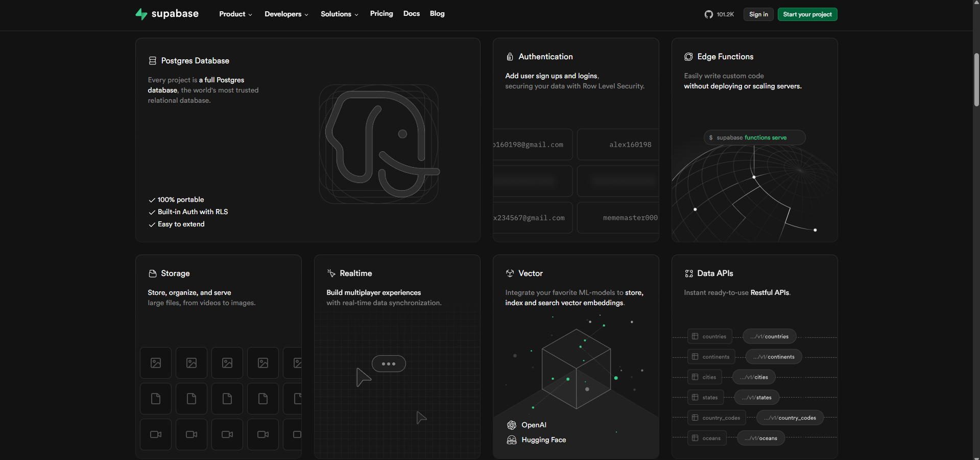
Task: Click the Authentication lock icon
Action: (510, 57)
